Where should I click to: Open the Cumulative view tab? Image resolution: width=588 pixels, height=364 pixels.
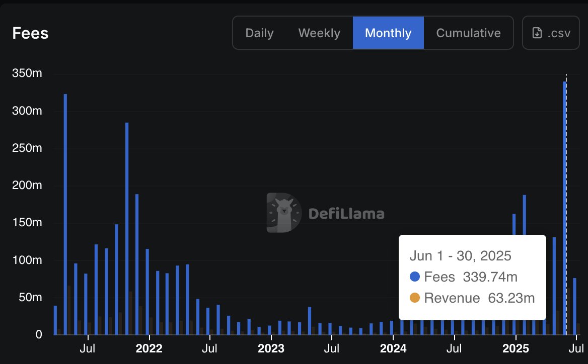point(468,33)
